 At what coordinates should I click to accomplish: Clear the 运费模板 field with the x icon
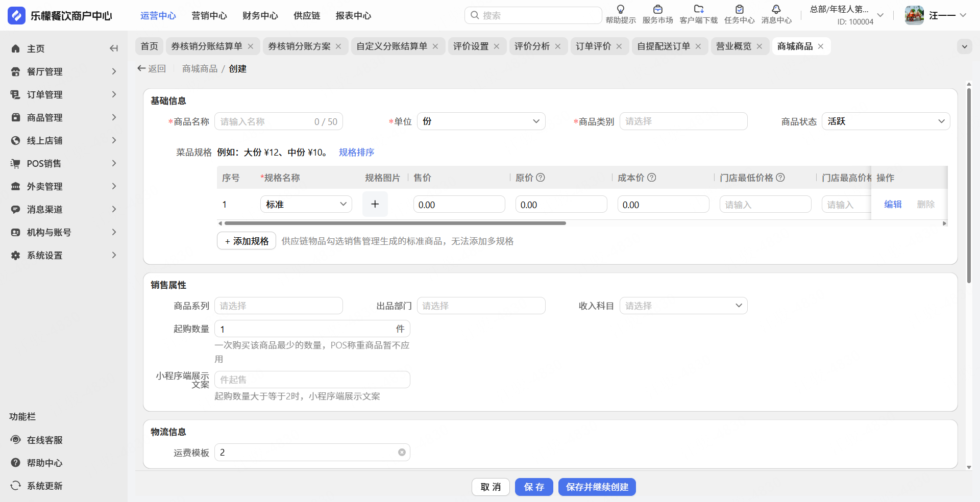(x=402, y=453)
